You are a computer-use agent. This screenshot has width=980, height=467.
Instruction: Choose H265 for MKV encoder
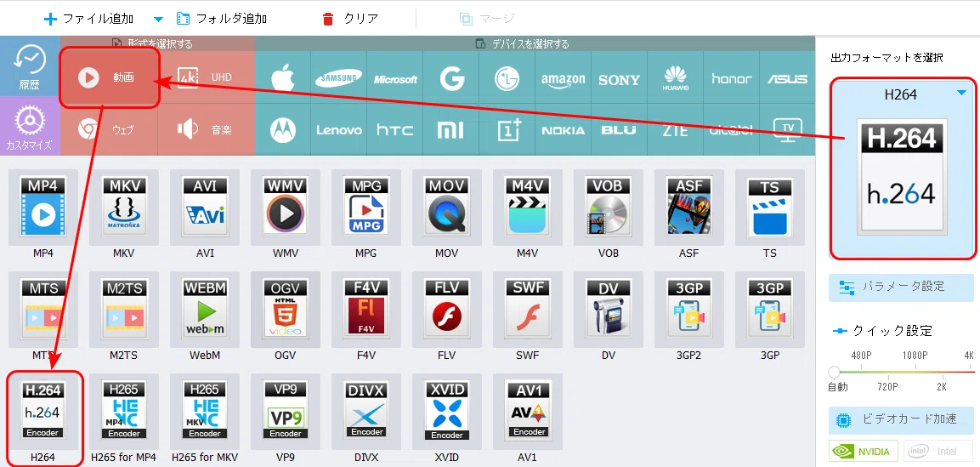tap(205, 412)
